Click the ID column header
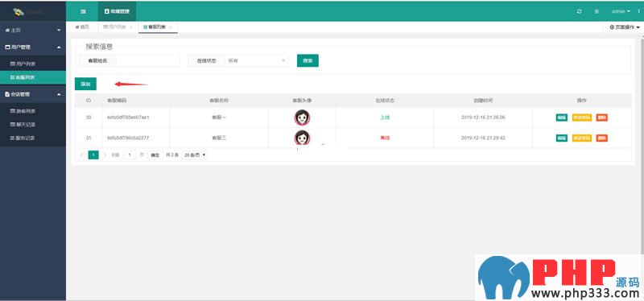 tap(89, 101)
